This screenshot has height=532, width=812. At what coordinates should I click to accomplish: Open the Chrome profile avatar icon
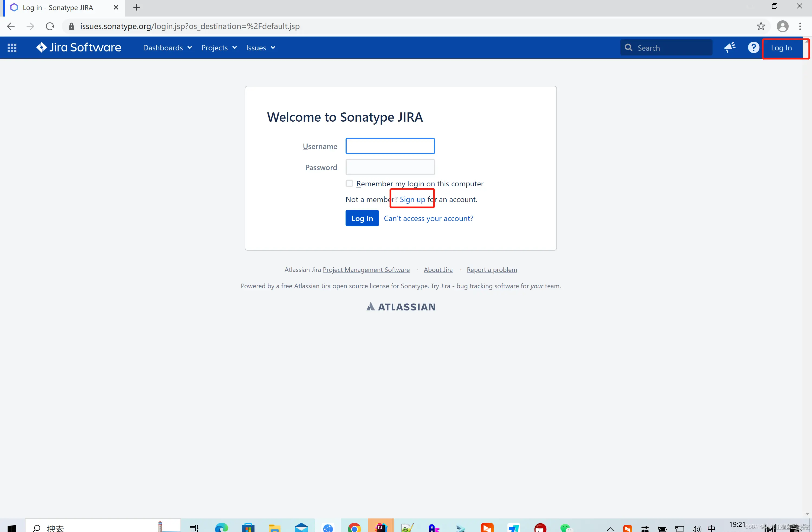click(x=782, y=26)
